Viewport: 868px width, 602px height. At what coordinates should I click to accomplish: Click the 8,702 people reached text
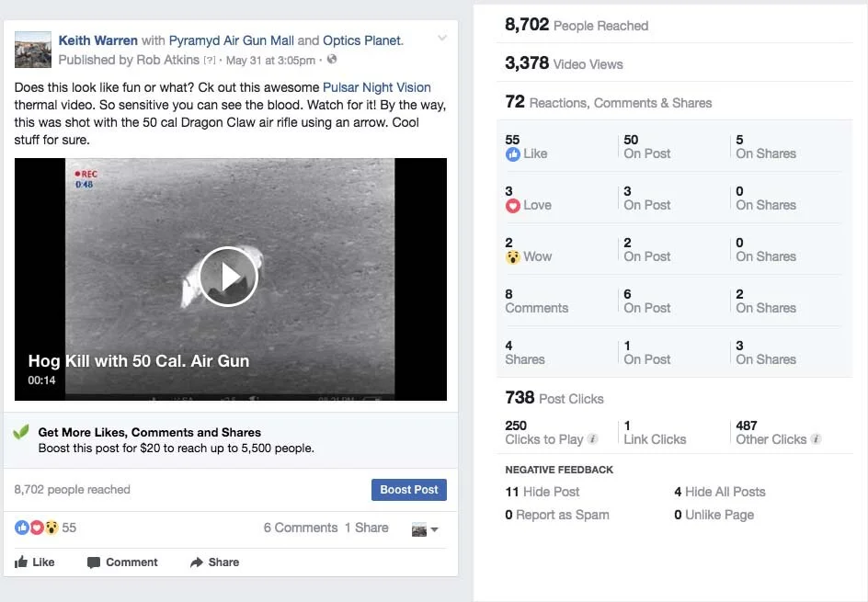click(x=72, y=490)
